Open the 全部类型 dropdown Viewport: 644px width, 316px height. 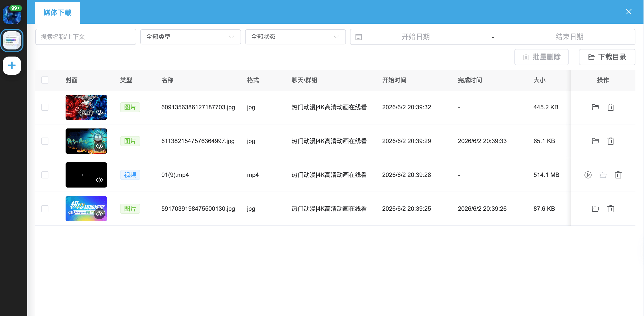click(x=190, y=37)
